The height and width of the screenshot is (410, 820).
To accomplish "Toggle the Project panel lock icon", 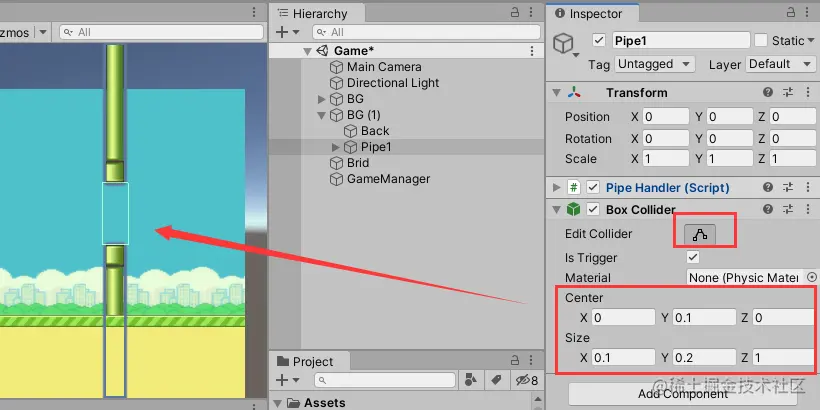I will [515, 360].
